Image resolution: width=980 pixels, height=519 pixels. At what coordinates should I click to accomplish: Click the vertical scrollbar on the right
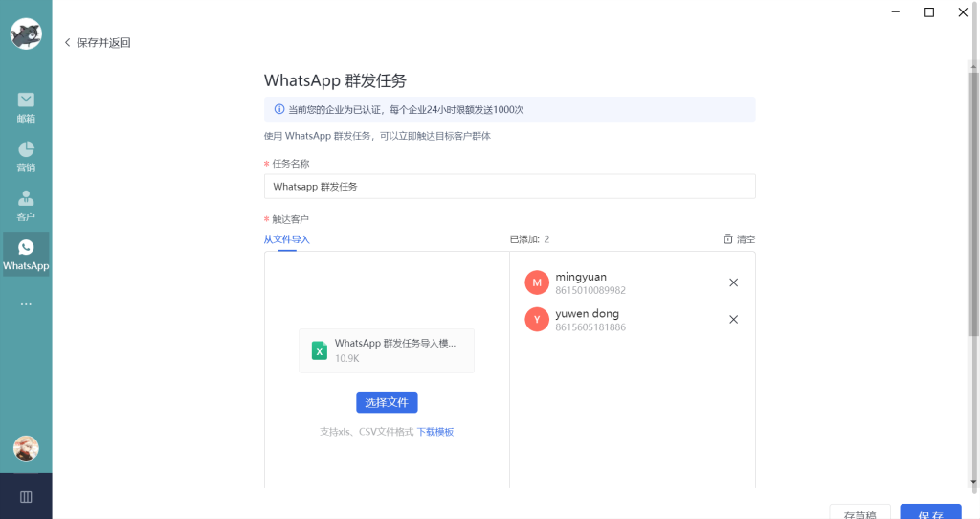[x=973, y=201]
